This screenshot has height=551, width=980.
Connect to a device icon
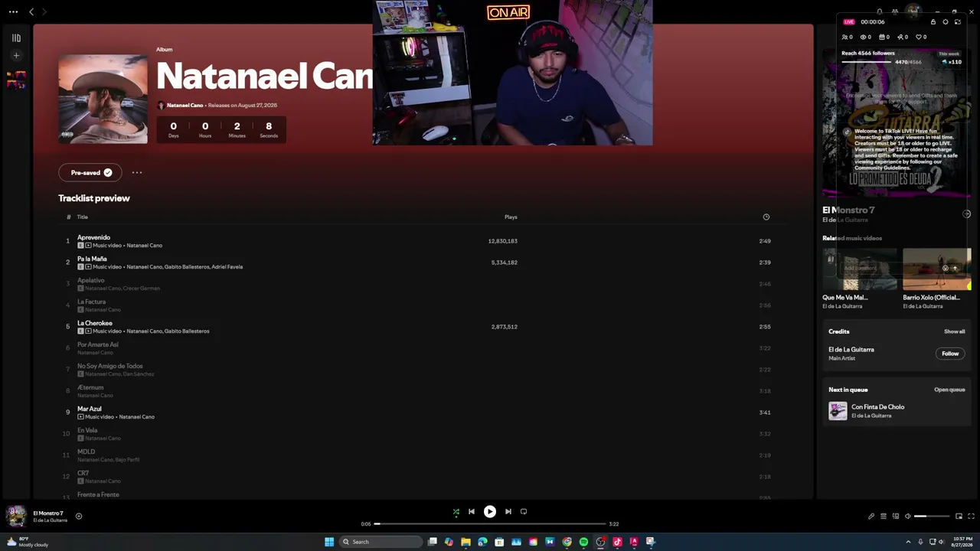tap(895, 517)
